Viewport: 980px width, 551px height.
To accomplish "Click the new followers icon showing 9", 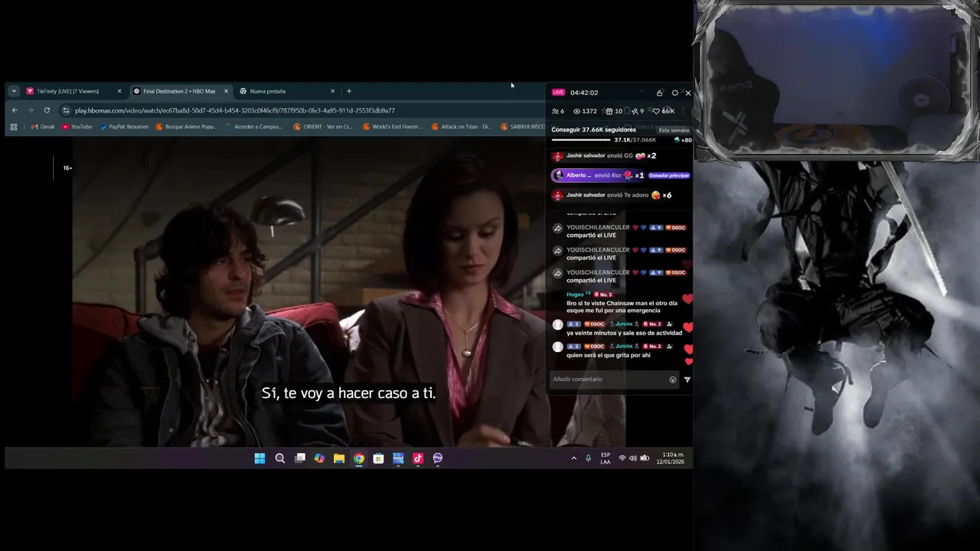I will [x=635, y=111].
